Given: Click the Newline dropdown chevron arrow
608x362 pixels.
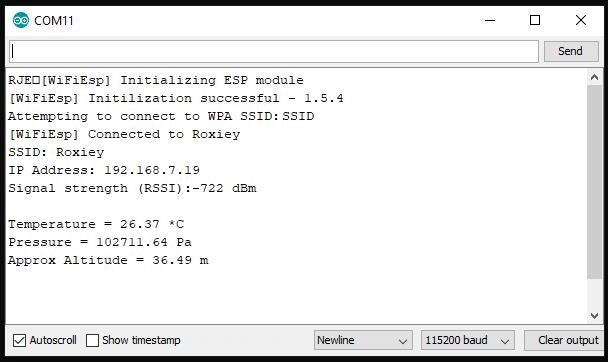Looking at the screenshot, I should (403, 341).
